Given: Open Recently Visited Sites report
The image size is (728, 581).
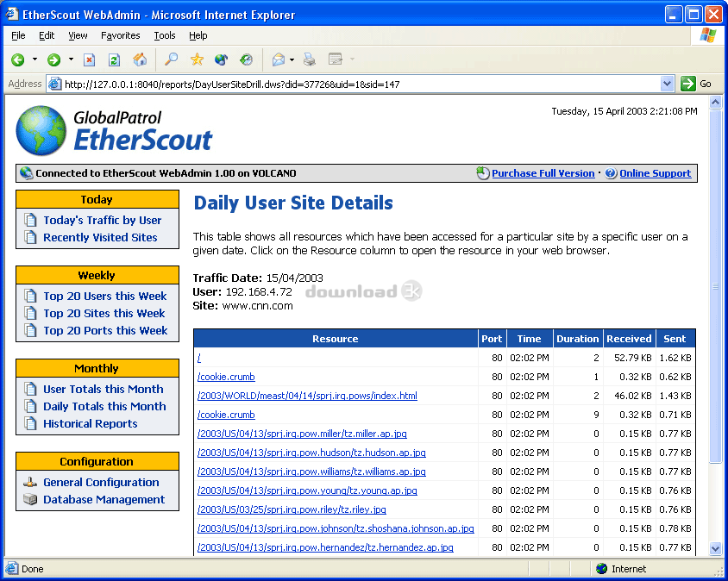Looking at the screenshot, I should [x=100, y=237].
